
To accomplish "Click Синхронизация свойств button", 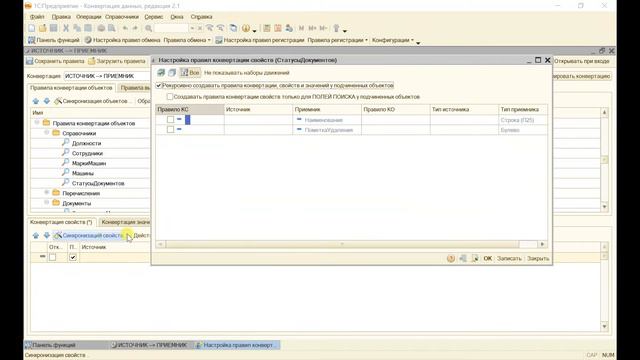I will 89,236.
